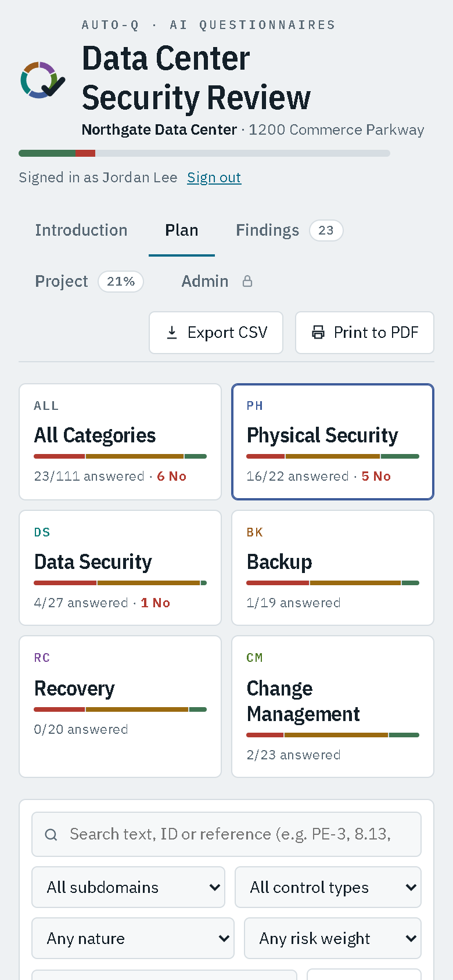Screen dimensions: 453x980
Task: Click the Export CSV button
Action: tap(216, 333)
